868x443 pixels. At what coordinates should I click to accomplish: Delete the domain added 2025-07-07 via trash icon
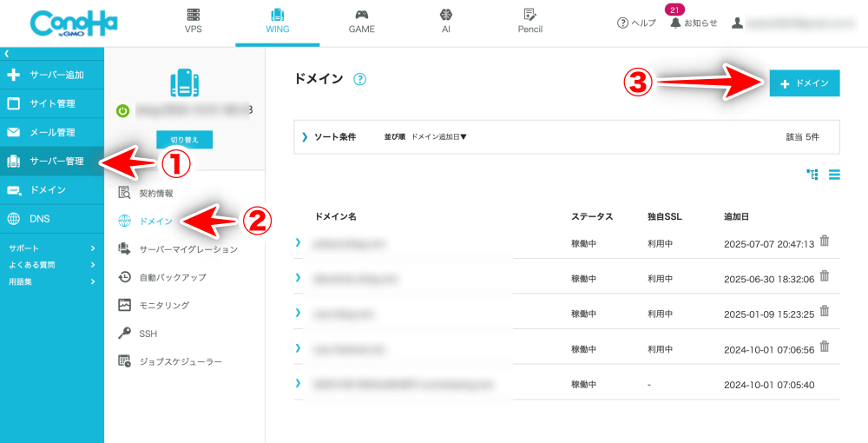(x=825, y=241)
